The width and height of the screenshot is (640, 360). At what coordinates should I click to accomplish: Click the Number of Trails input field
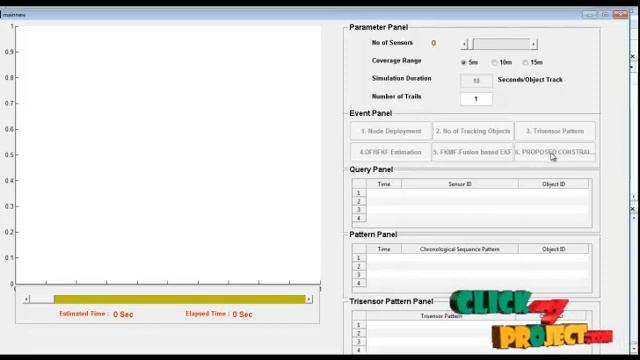pyautogui.click(x=476, y=99)
